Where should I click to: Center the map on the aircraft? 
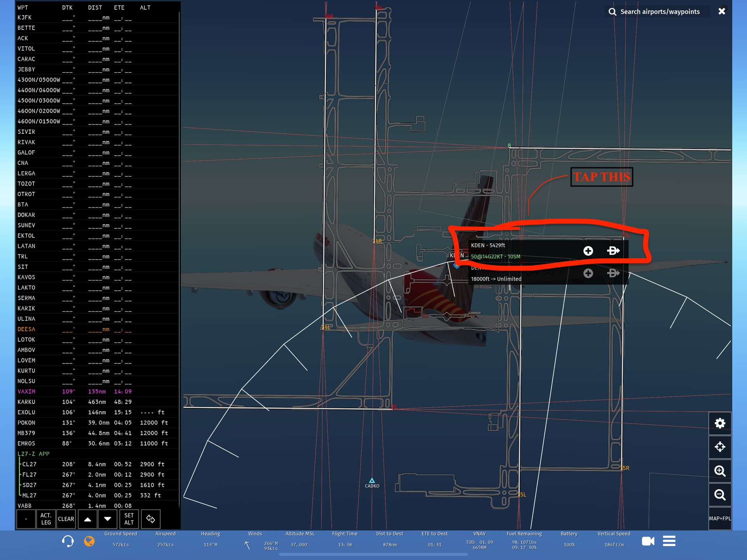click(720, 447)
